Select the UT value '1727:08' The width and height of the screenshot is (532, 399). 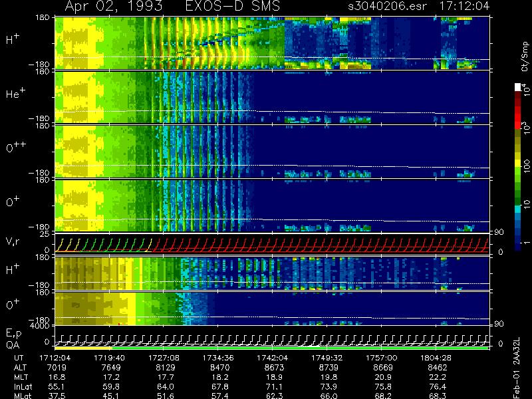pyautogui.click(x=164, y=358)
